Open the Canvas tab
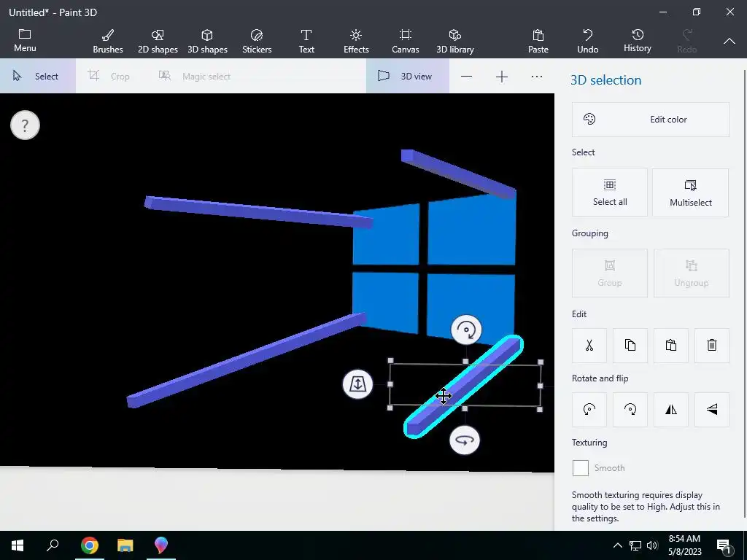This screenshot has height=560, width=747. click(406, 42)
